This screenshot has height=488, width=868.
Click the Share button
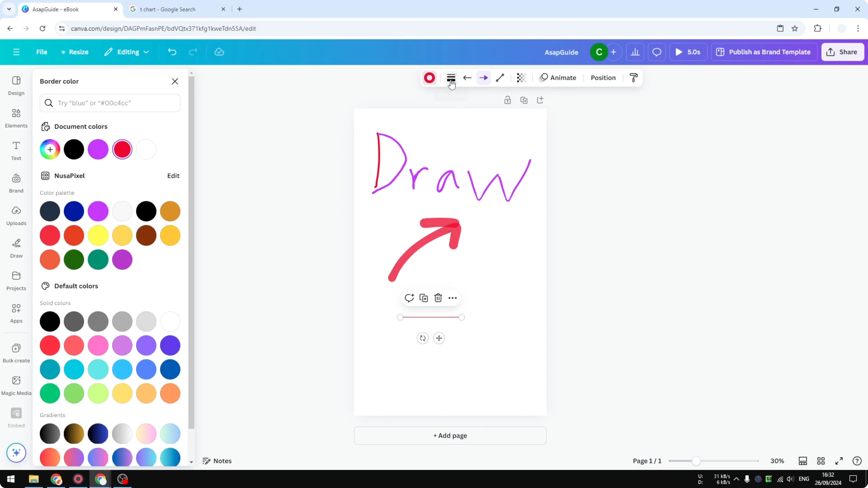click(843, 52)
